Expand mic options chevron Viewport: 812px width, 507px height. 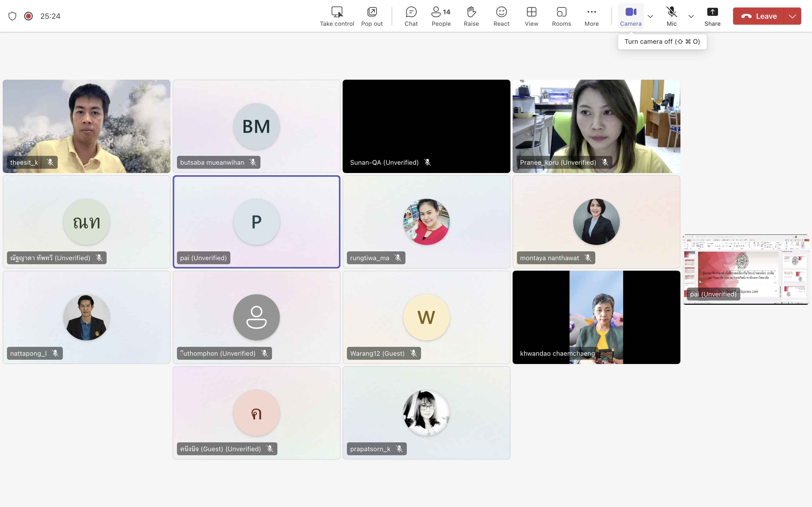(x=691, y=16)
